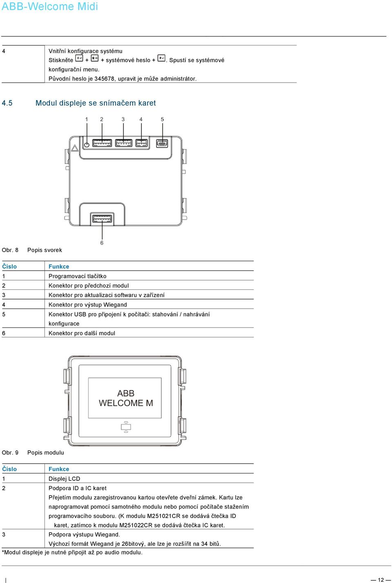Click the figure label 'Obr. 8'
The width and height of the screenshot is (392, 583).
[x=10, y=250]
